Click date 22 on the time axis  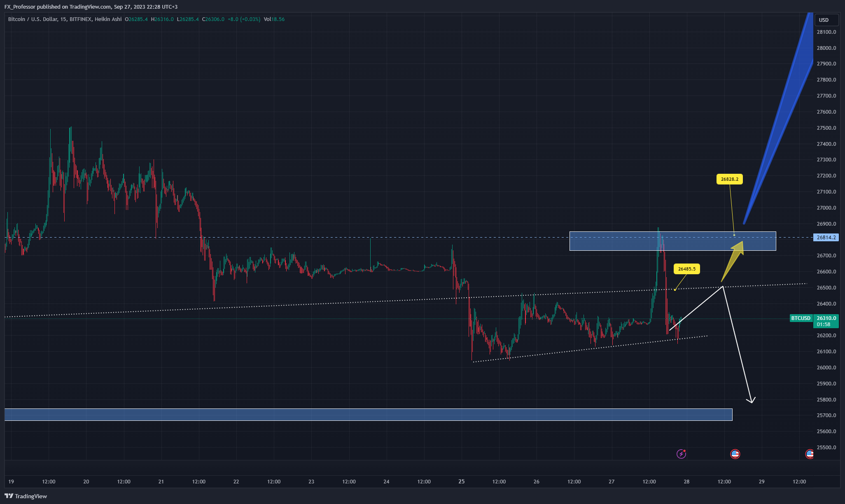[x=236, y=481]
